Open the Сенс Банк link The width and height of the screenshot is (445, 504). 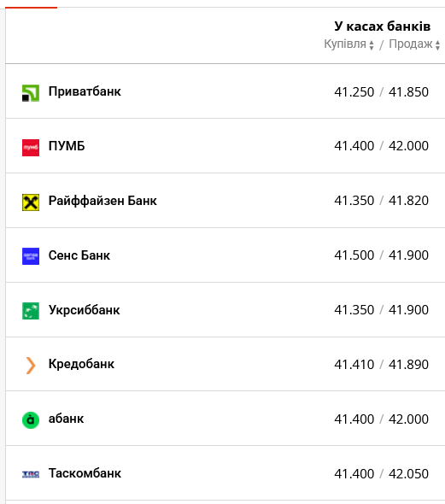79,255
